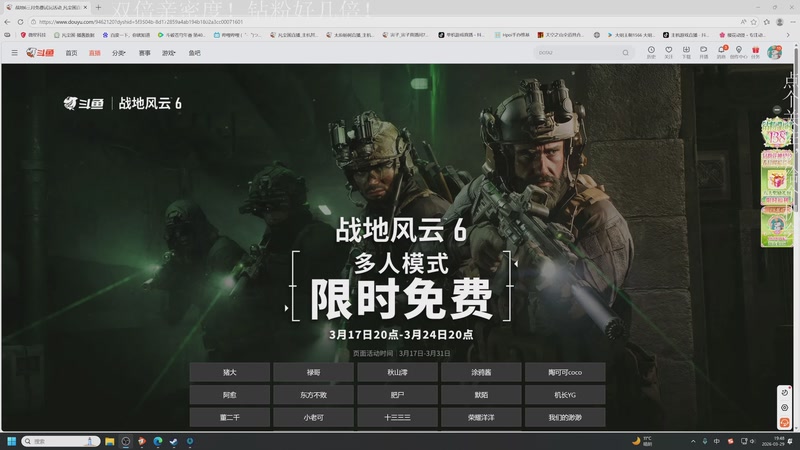Select streamer button 我们的渺渺
Screen dimensions: 800x450
(565, 417)
